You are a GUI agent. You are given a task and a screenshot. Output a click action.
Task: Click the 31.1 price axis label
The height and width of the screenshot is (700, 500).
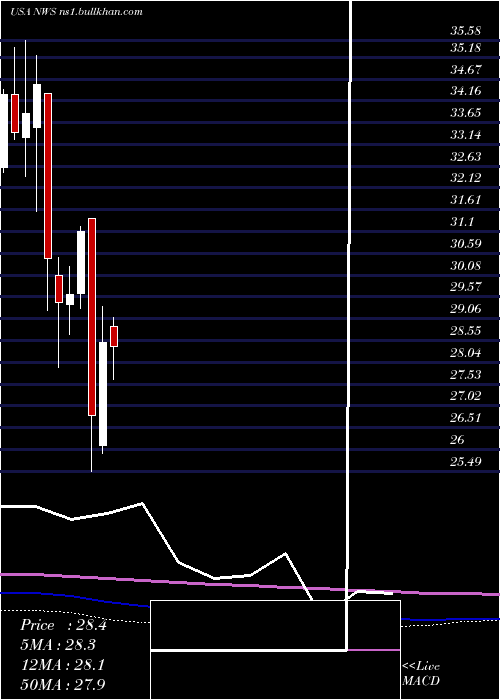462,221
